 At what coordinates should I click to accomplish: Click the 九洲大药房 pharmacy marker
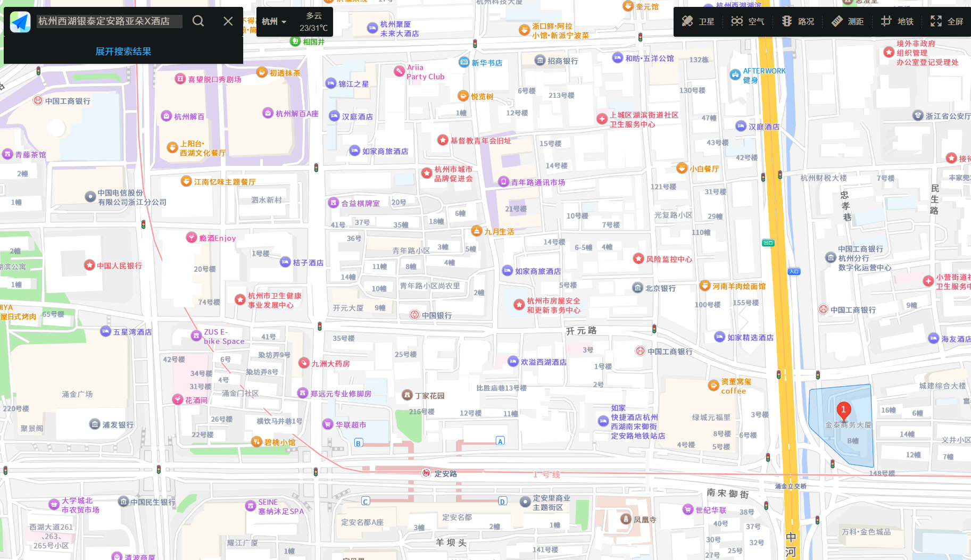[304, 363]
